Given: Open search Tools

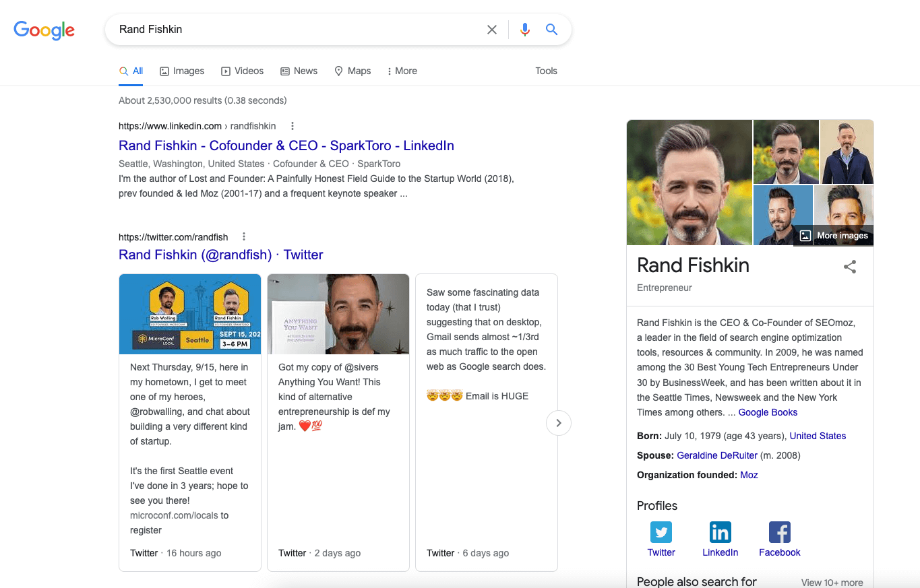Looking at the screenshot, I should [x=546, y=71].
